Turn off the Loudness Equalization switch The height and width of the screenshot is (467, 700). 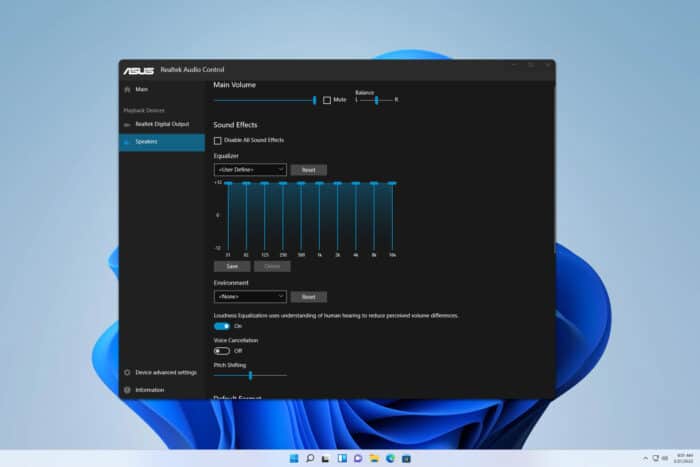click(x=222, y=326)
